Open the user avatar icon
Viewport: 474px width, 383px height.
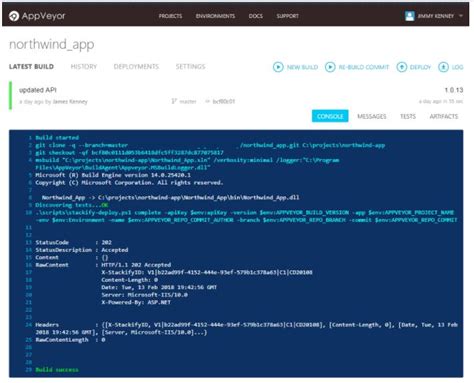pos(410,16)
